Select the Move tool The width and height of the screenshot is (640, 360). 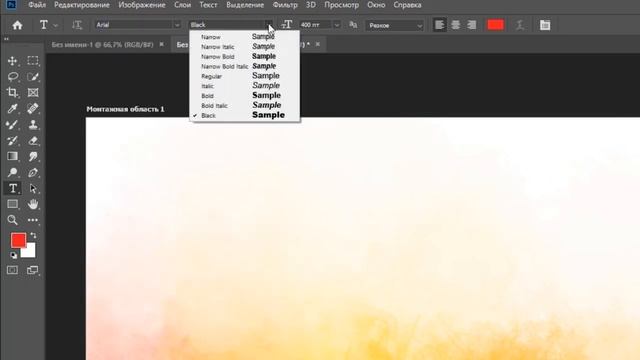pyautogui.click(x=12, y=61)
